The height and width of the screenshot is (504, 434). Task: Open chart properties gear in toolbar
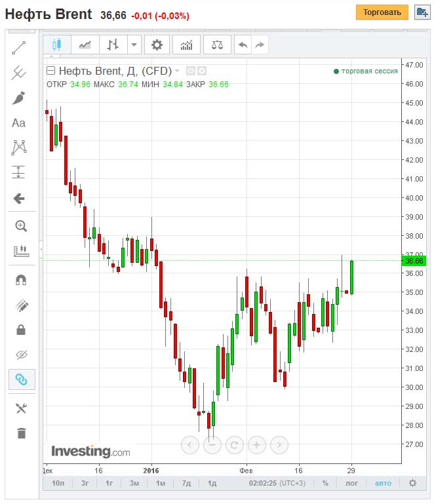[x=157, y=45]
